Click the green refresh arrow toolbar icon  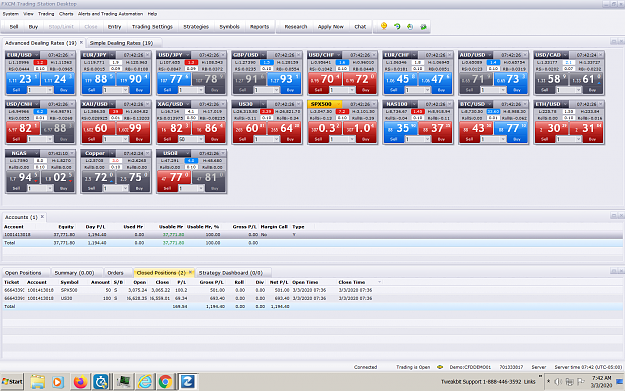coord(397,26)
